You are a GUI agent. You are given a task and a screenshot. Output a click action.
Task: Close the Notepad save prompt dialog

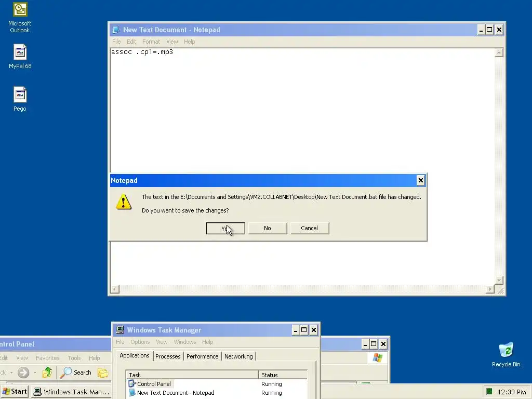coord(420,180)
